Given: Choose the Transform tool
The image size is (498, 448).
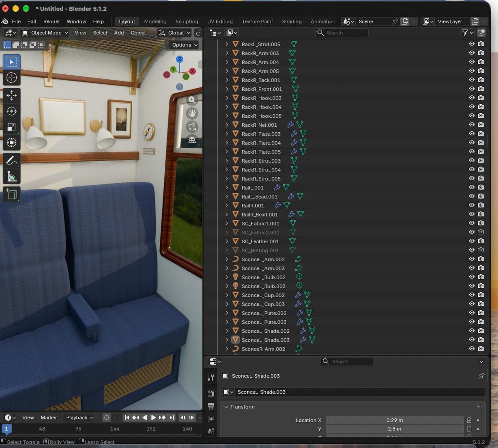Looking at the screenshot, I should coord(11,143).
